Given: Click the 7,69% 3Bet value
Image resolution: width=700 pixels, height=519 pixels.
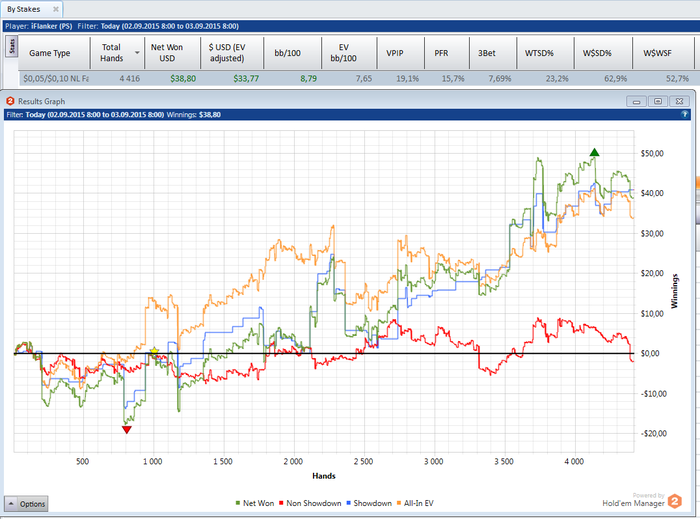Looking at the screenshot, I should click(x=500, y=79).
